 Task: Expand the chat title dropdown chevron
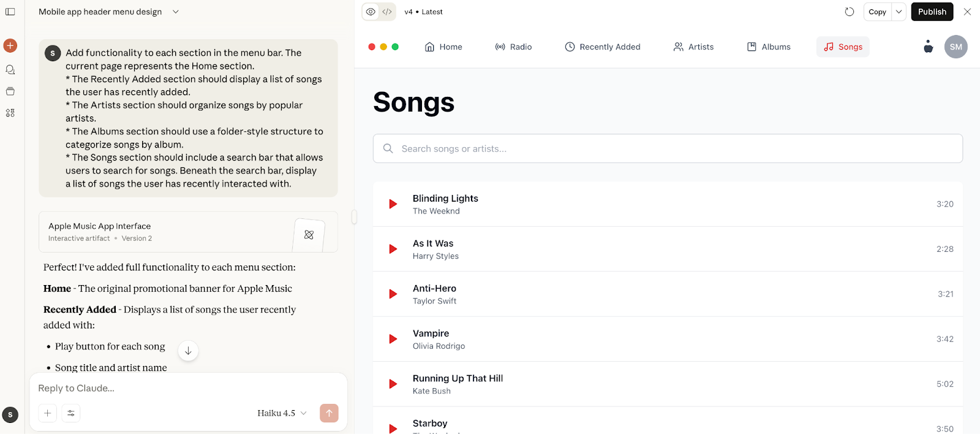click(176, 12)
